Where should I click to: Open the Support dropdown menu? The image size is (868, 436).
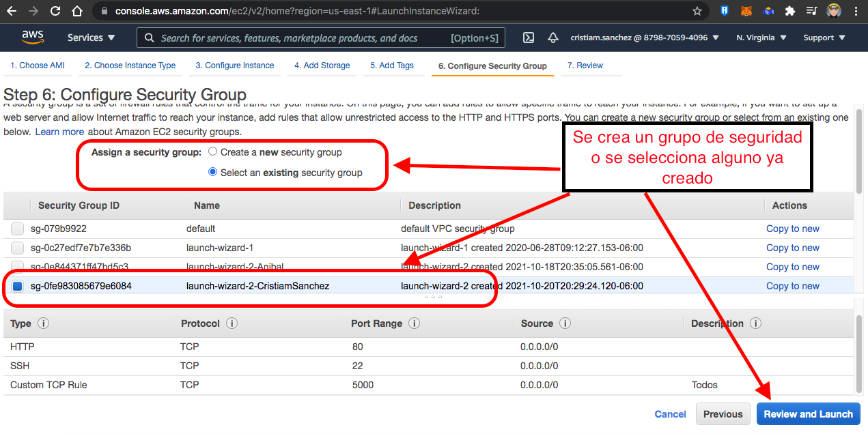click(824, 38)
